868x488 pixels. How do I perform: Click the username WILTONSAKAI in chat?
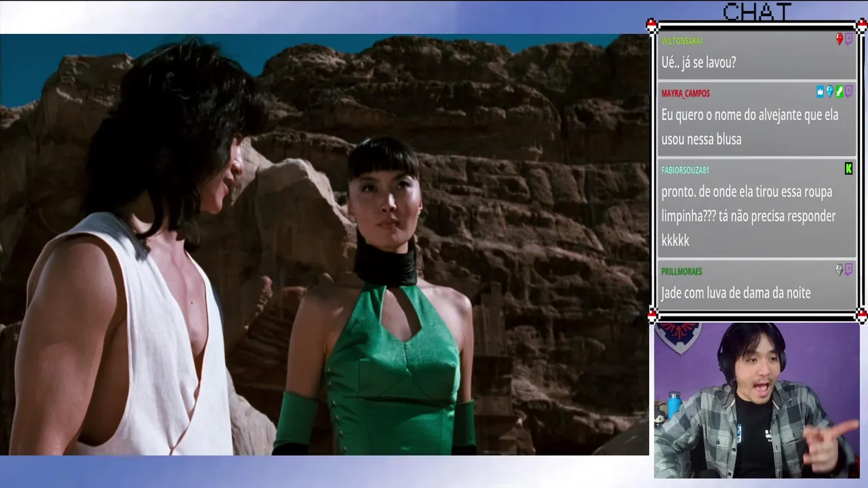682,41
